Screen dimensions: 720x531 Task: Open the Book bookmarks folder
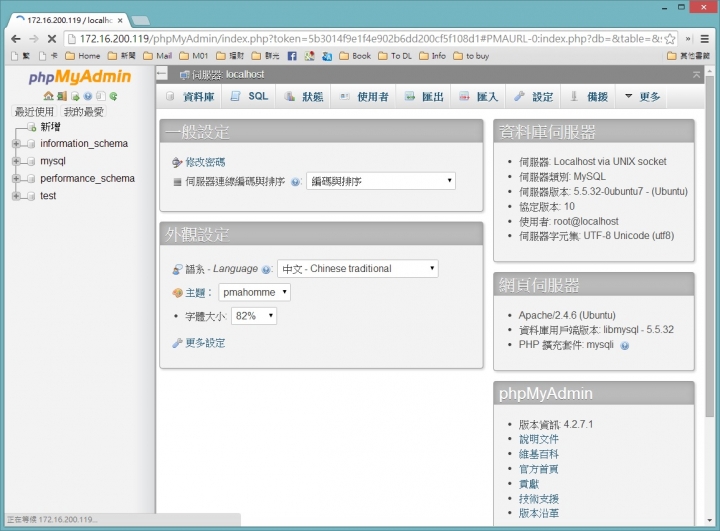pyautogui.click(x=355, y=56)
